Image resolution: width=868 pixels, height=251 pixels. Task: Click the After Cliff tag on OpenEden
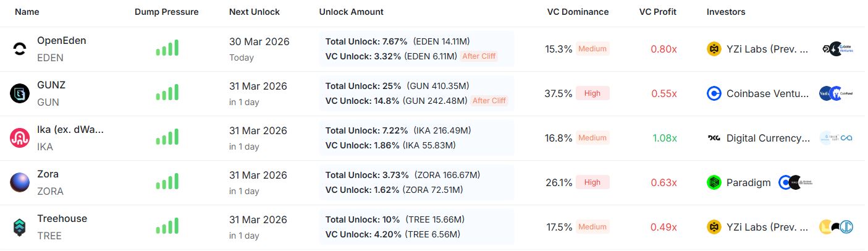[x=479, y=56]
